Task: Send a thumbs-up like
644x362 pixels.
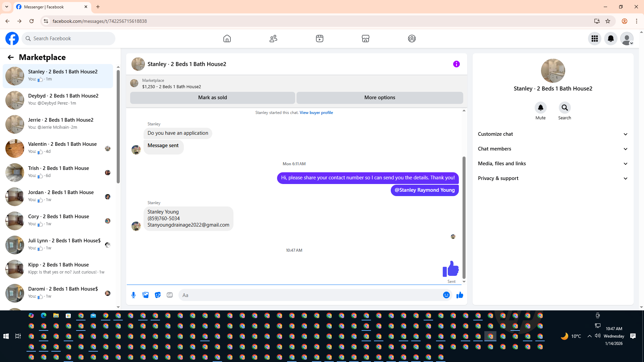Action: click(460, 295)
